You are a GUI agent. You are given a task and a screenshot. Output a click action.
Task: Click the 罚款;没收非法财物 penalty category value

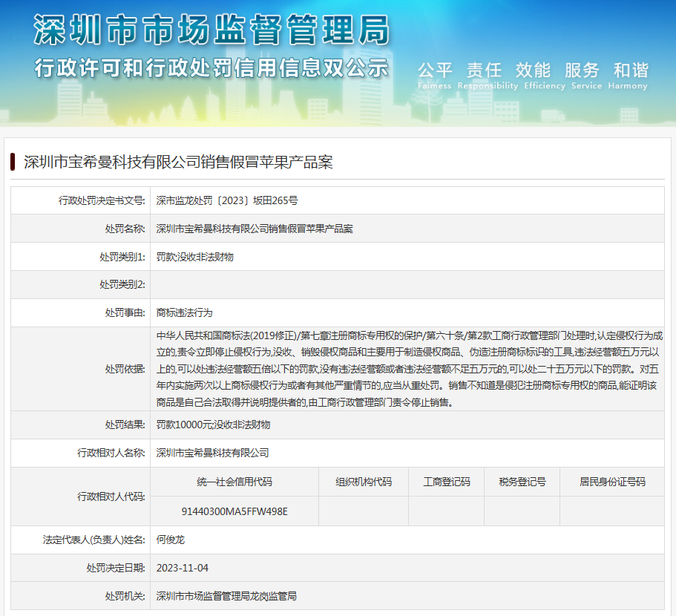pyautogui.click(x=195, y=257)
